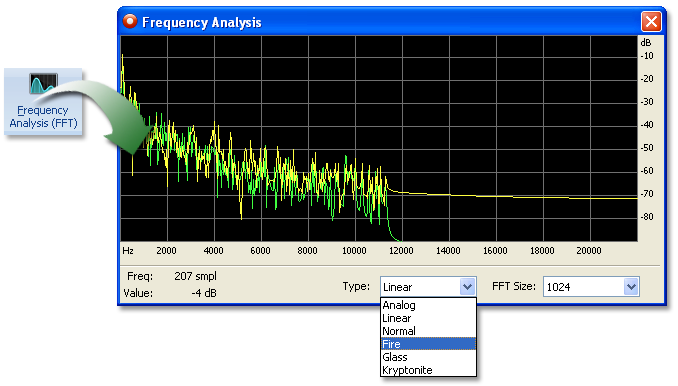Viewport: 678px width, 386px height.
Task: Click the Type: label
Action: (356, 286)
